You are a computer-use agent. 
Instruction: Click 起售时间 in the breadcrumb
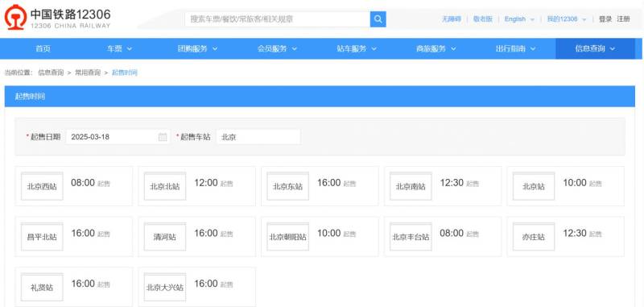click(x=125, y=73)
